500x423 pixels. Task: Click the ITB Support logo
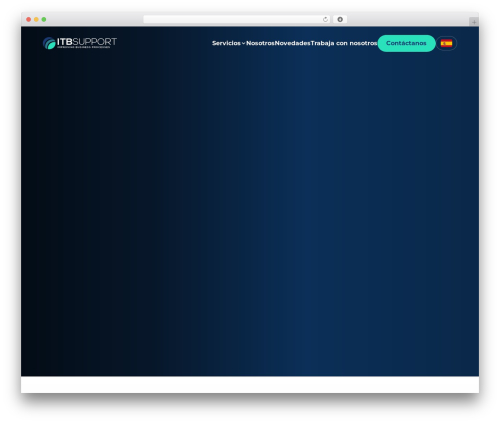[x=80, y=43]
